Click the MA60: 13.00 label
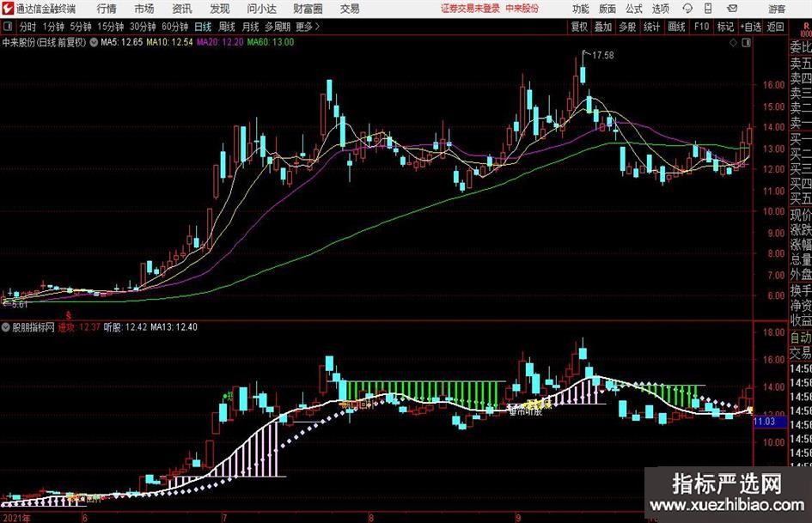 tap(271, 42)
